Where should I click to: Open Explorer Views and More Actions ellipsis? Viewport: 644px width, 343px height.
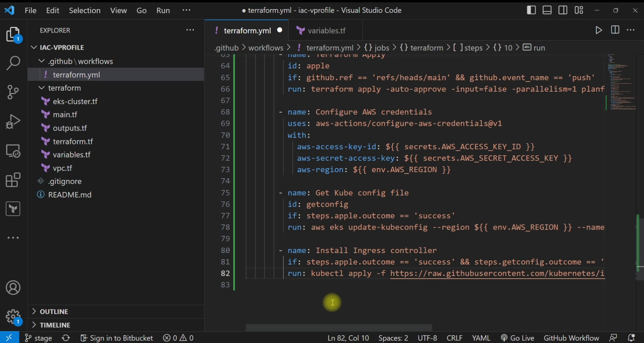click(190, 30)
